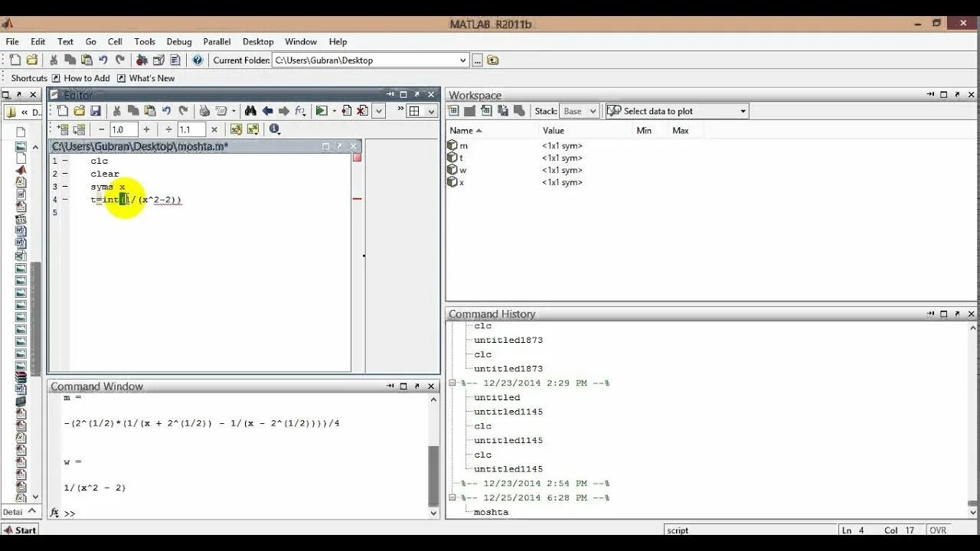Click the Back arrow in the Editor toolbar
The width and height of the screenshot is (980, 551).
[x=267, y=111]
